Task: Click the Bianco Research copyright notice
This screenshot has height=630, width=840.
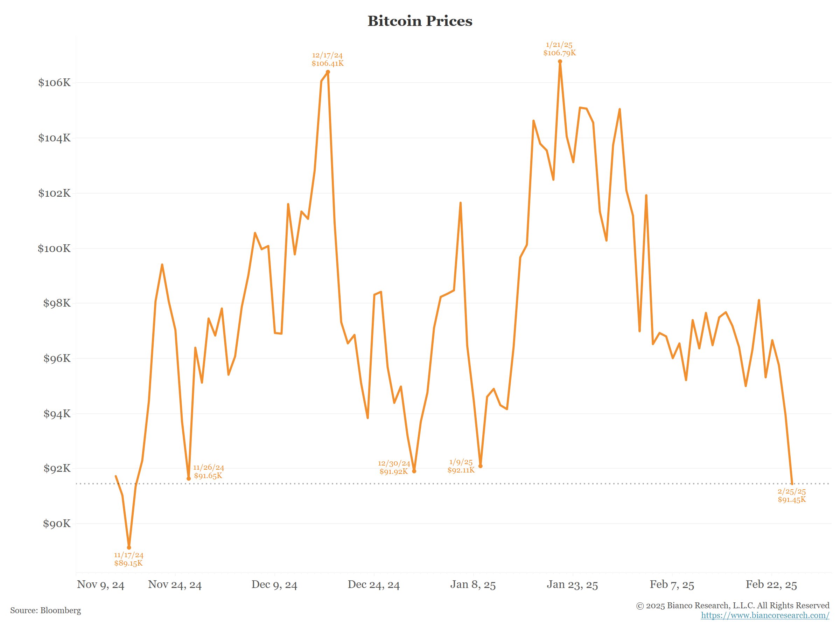Action: point(733,605)
